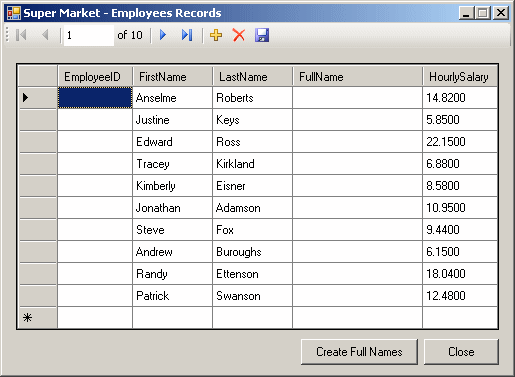The height and width of the screenshot is (377, 515).
Task: Close the window with title bar X
Action: pyautogui.click(x=501, y=13)
